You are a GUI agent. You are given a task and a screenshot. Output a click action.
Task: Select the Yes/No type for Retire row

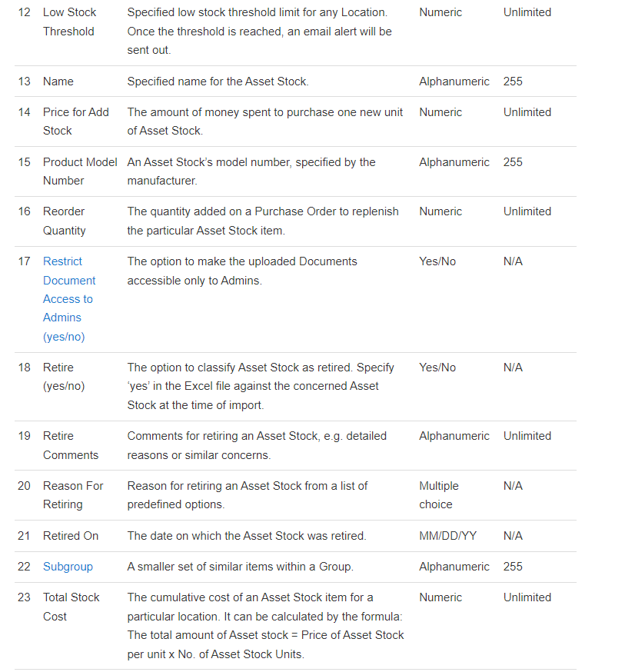(x=437, y=368)
